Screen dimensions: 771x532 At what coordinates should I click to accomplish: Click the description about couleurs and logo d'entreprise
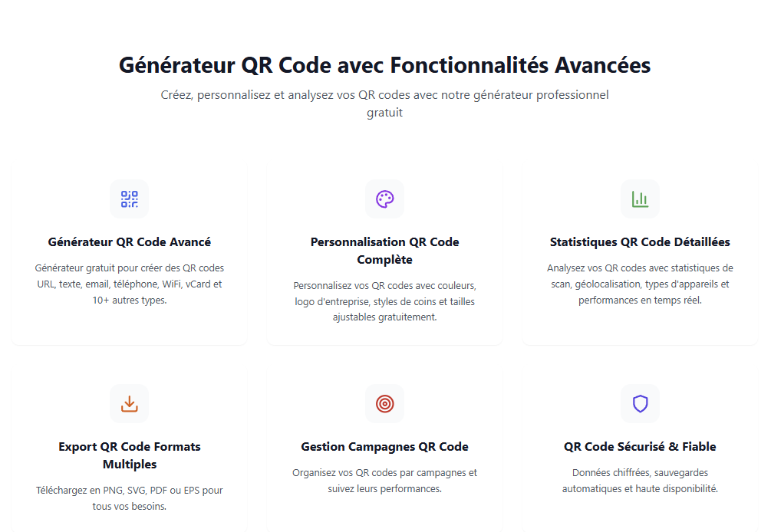pyautogui.click(x=384, y=301)
